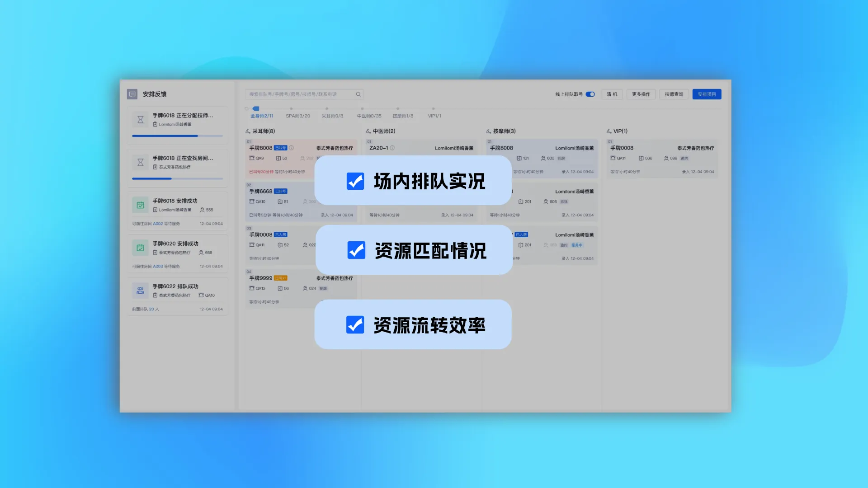Click the hourglass icon beside 手牌6018 正在分配技师

[x=140, y=119]
